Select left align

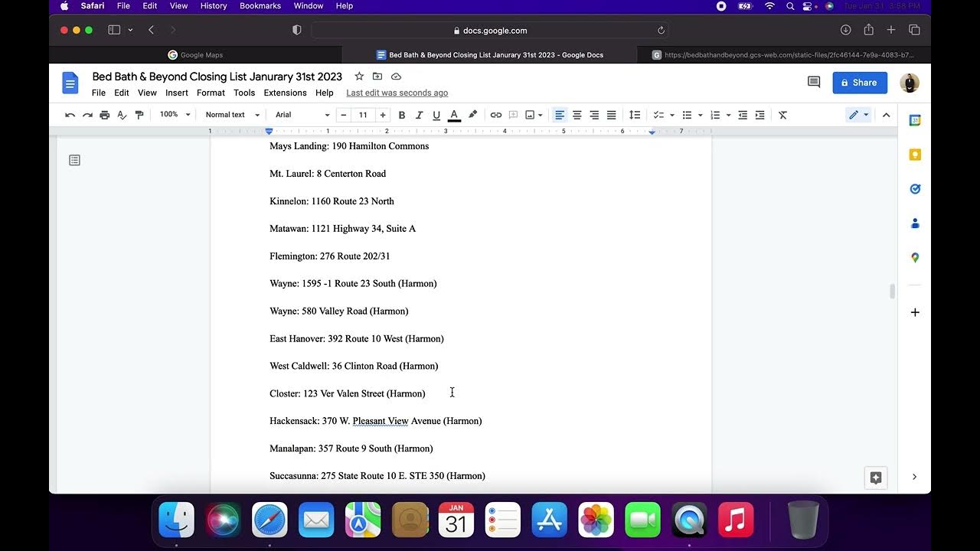click(x=560, y=115)
